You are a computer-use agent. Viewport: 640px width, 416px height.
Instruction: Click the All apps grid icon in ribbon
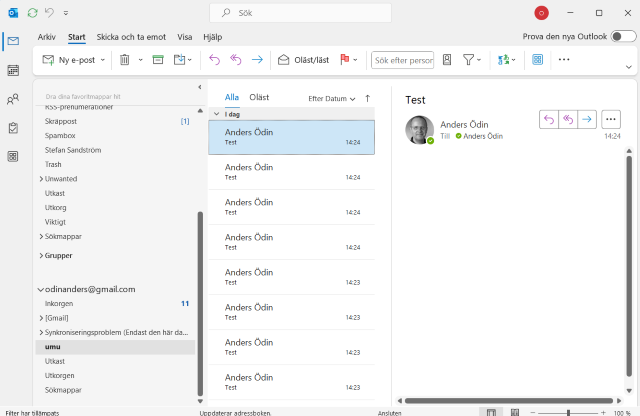538,60
